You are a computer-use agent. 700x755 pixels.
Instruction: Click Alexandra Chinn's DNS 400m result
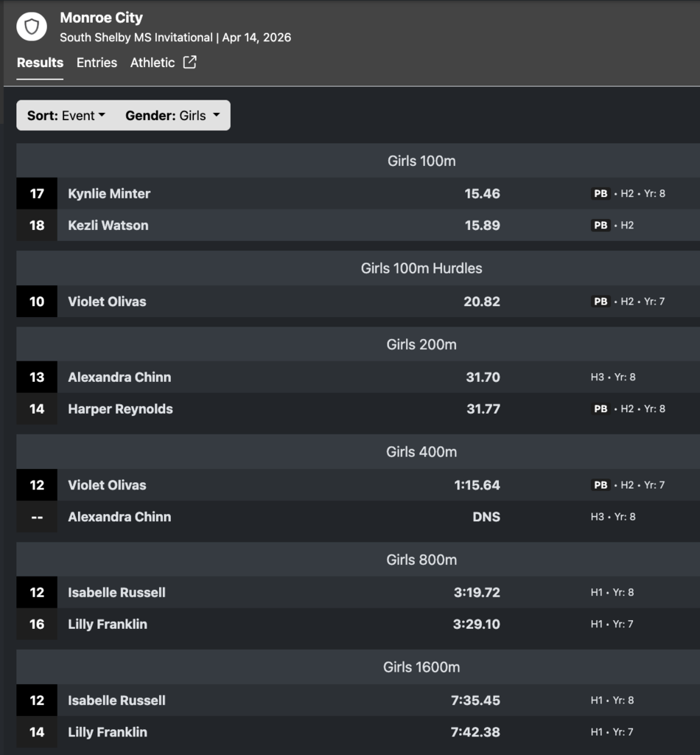click(486, 517)
